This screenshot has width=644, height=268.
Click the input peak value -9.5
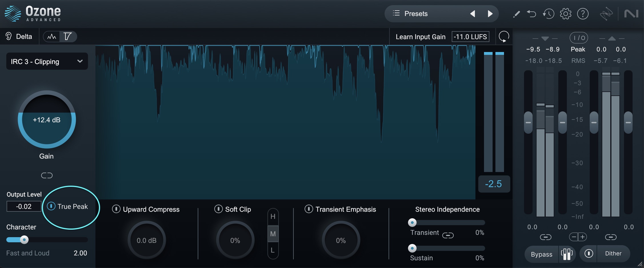533,49
